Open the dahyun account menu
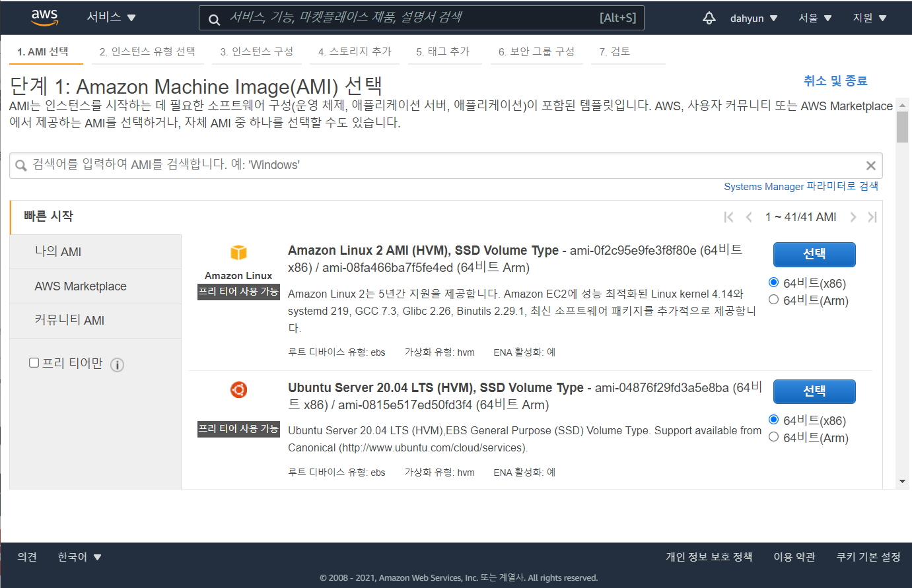Image resolution: width=912 pixels, height=588 pixels. point(754,18)
